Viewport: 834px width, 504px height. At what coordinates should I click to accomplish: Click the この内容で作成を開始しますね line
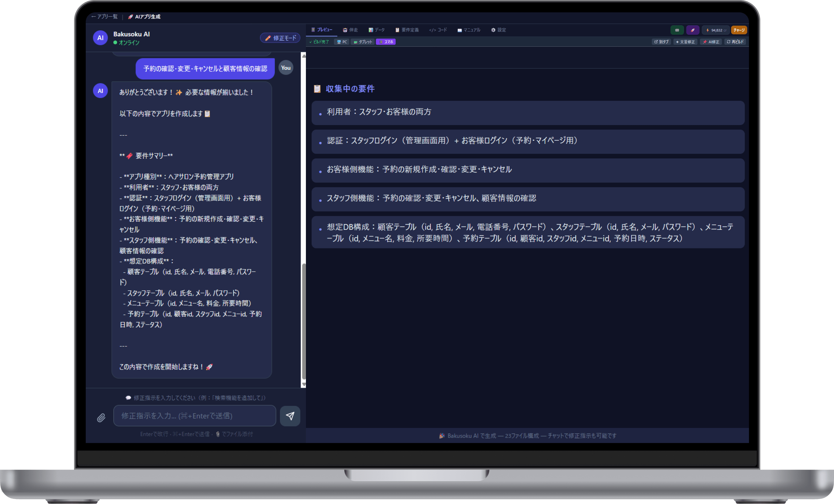[x=166, y=367]
